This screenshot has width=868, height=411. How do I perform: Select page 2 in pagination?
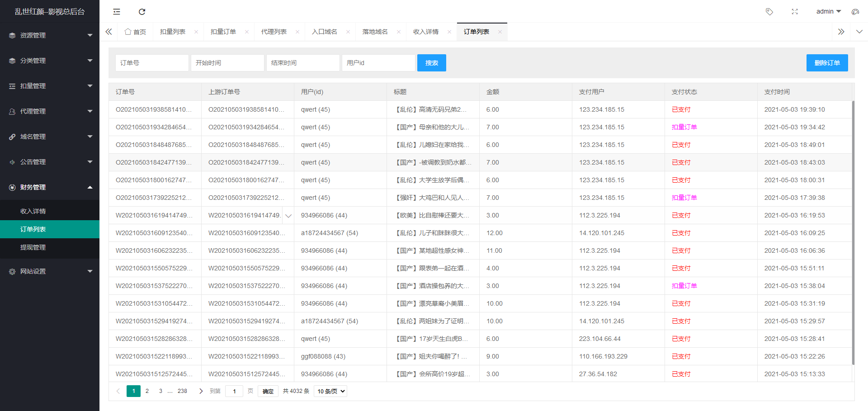coord(147,391)
